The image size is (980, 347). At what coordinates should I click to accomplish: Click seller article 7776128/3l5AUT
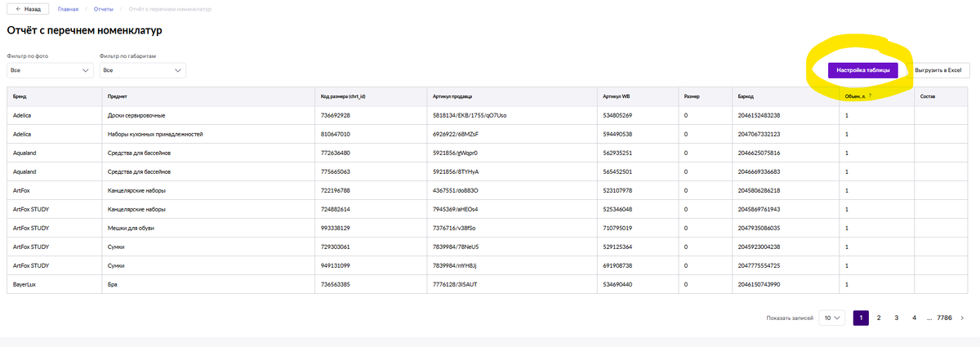(454, 284)
